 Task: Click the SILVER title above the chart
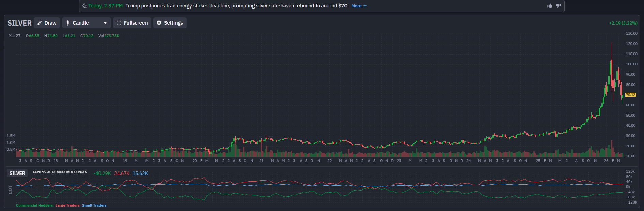click(x=19, y=23)
